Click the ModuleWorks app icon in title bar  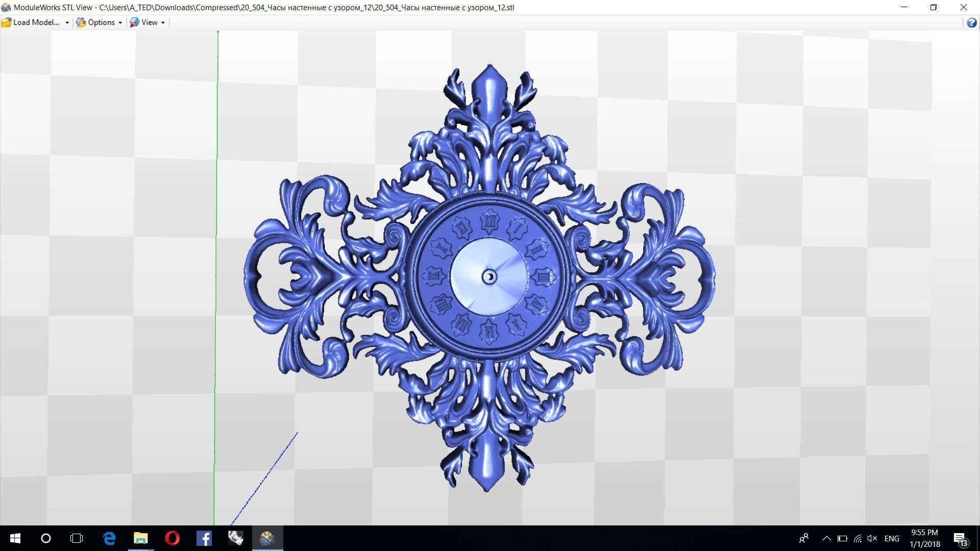[6, 8]
